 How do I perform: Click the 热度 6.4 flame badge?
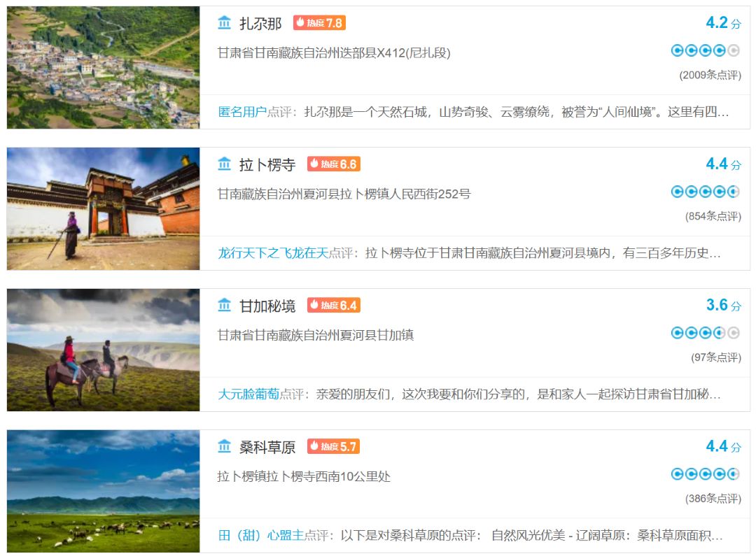tap(334, 305)
